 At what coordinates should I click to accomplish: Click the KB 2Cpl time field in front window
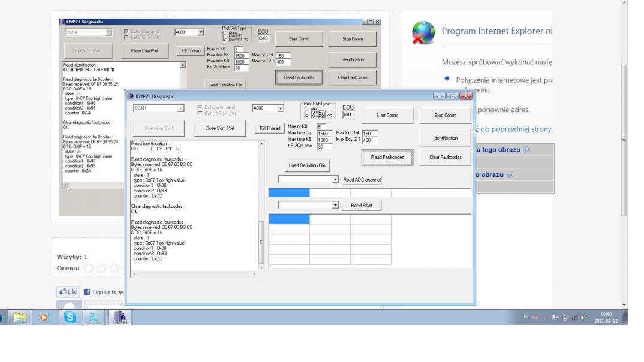pos(325,147)
